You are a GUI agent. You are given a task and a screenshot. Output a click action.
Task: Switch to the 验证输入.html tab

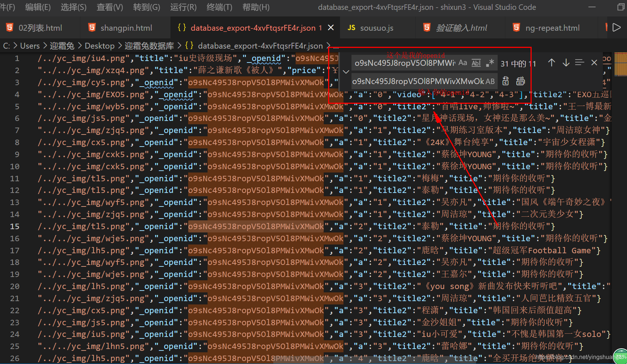[x=461, y=28]
